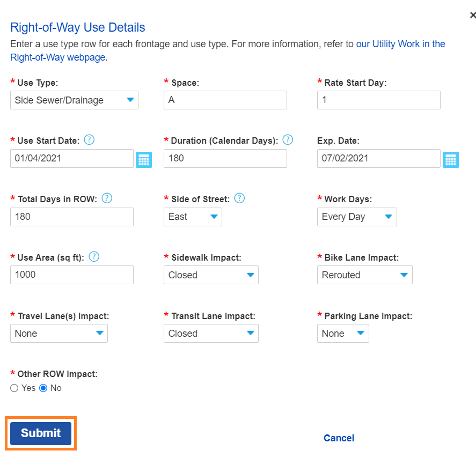Open Parking Lane Impact dropdown
The height and width of the screenshot is (458, 476).
[x=343, y=334]
